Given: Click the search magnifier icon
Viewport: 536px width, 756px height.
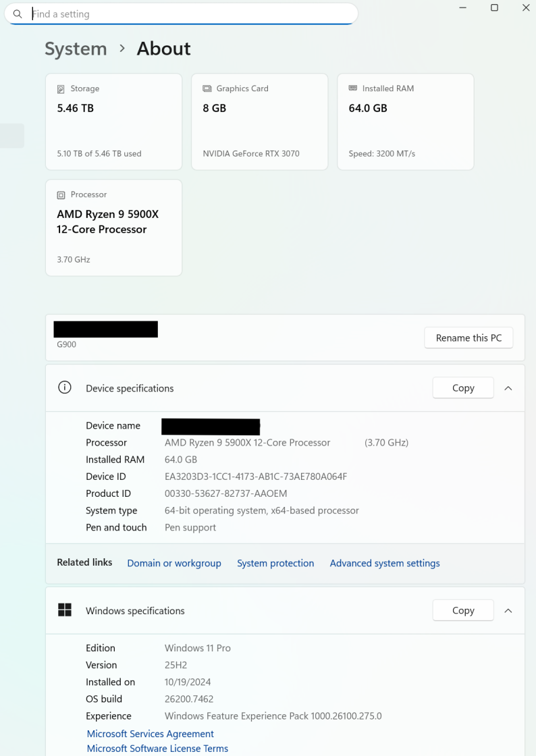Looking at the screenshot, I should pyautogui.click(x=18, y=14).
